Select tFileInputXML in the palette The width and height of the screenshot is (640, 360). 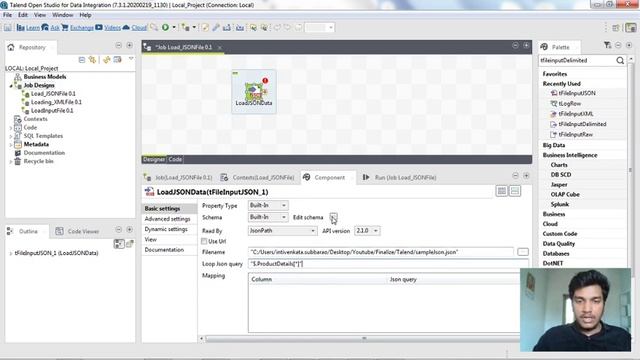click(576, 114)
